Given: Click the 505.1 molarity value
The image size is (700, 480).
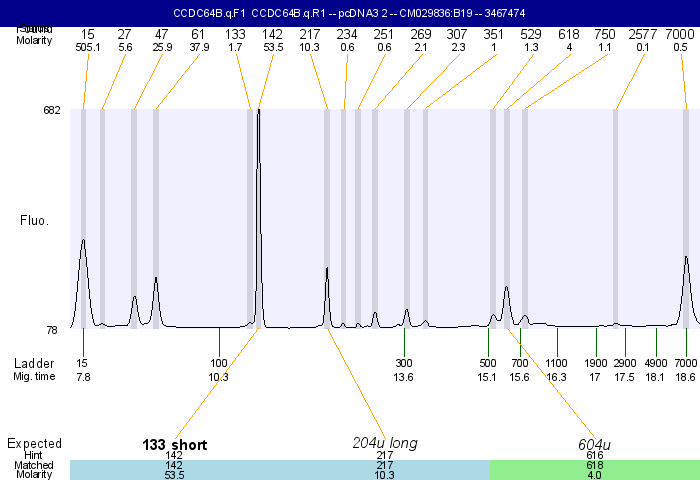Looking at the screenshot, I should pos(88,47).
